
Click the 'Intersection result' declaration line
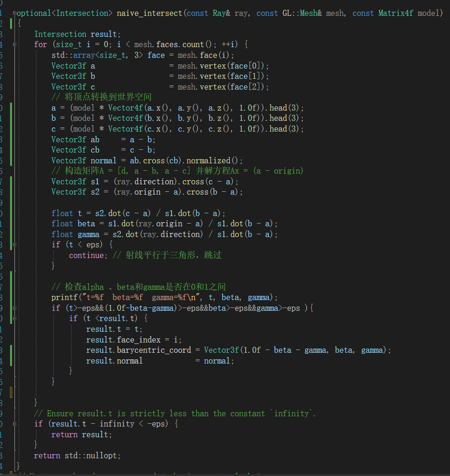click(77, 34)
